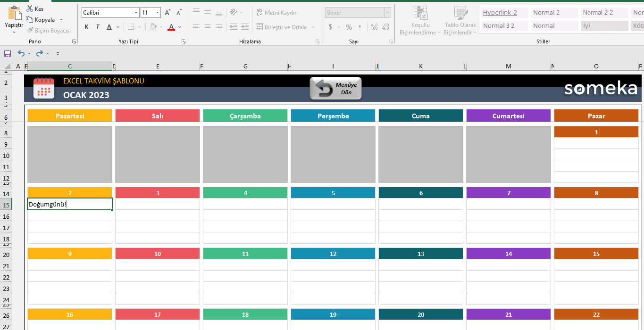Click the Yapıştır (paste) clipboard icon
644x330 pixels.
pyautogui.click(x=14, y=14)
